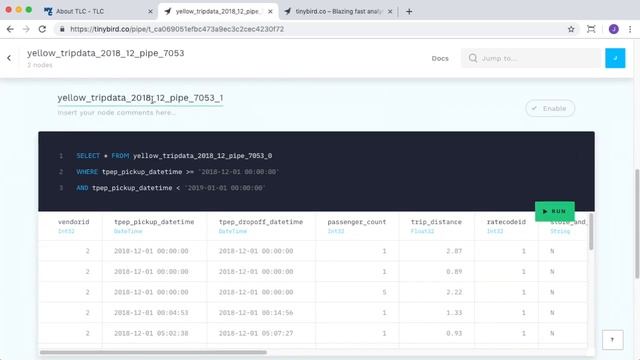Select trip distance value 2.22
Viewport: 640px width, 360px height.
point(454,292)
